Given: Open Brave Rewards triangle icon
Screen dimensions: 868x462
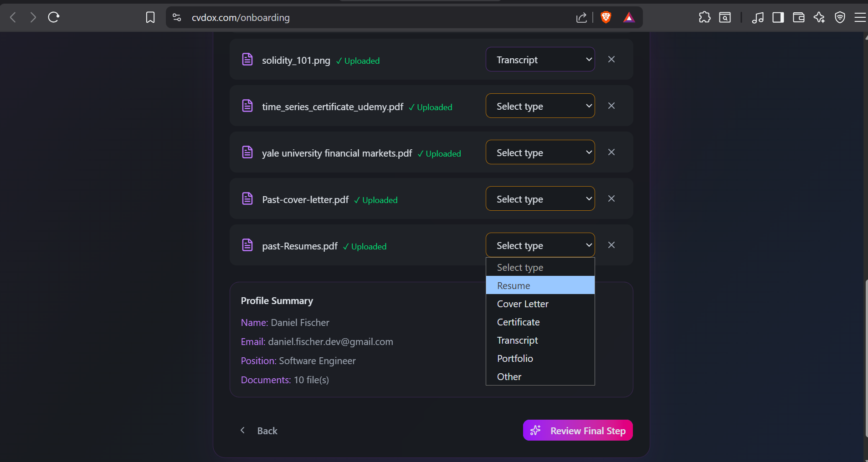Looking at the screenshot, I should [x=629, y=17].
